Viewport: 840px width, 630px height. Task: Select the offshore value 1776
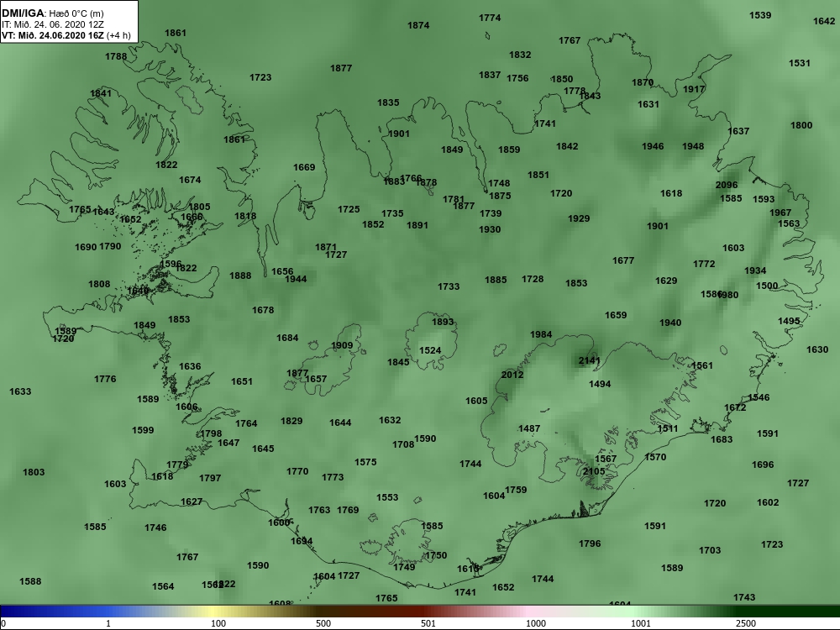pos(105,379)
